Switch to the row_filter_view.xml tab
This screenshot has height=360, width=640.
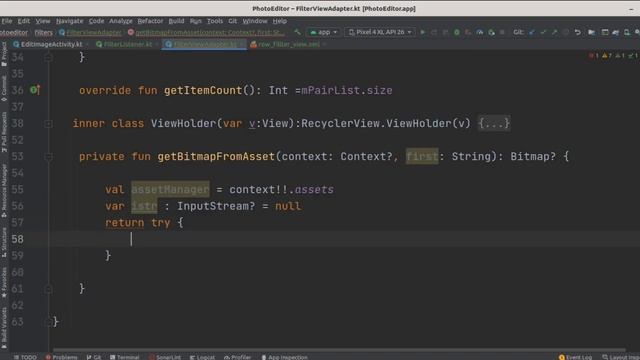point(288,44)
